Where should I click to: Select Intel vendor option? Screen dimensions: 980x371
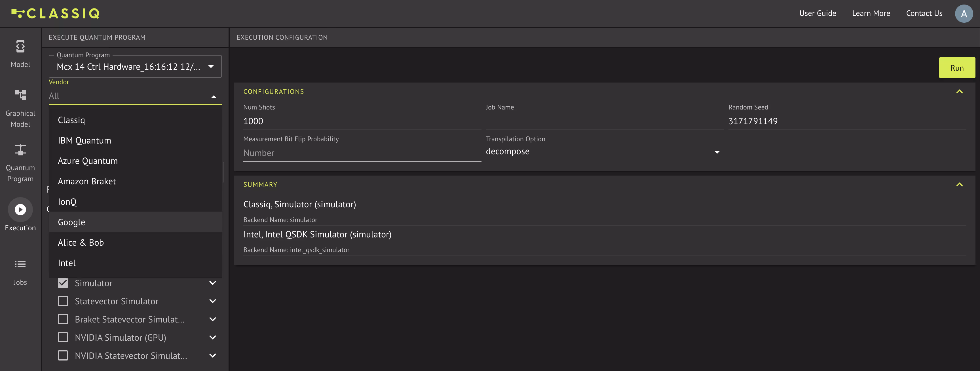point(135,263)
